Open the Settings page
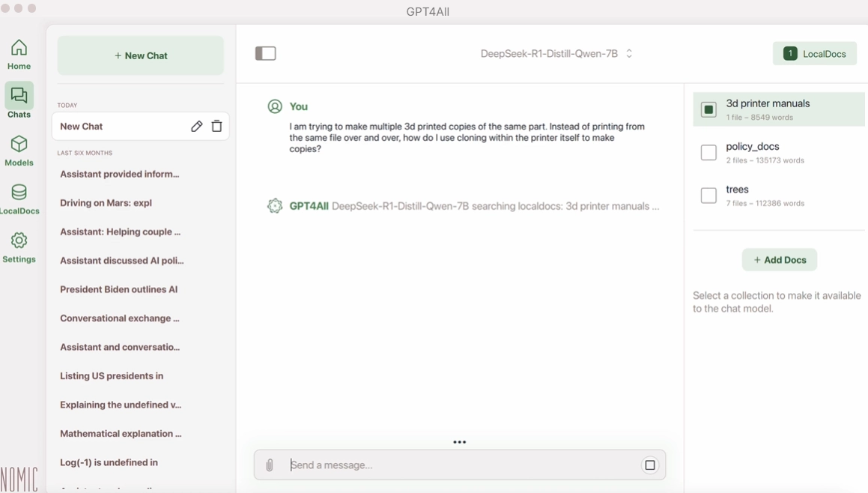 coord(19,247)
